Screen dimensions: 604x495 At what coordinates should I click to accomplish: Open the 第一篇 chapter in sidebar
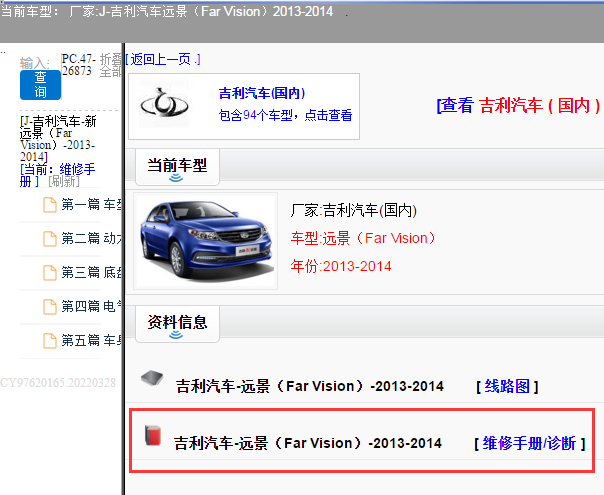tap(92, 204)
